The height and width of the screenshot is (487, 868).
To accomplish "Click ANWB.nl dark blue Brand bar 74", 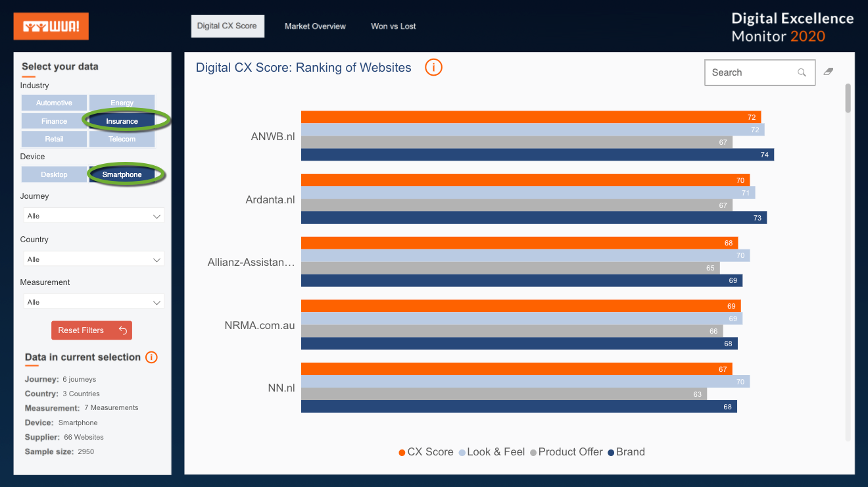I will coord(537,155).
